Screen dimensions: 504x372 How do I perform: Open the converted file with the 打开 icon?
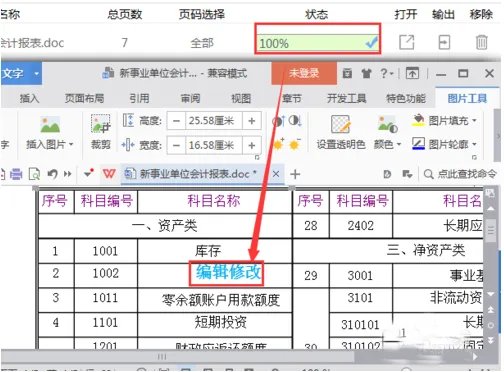tap(406, 42)
